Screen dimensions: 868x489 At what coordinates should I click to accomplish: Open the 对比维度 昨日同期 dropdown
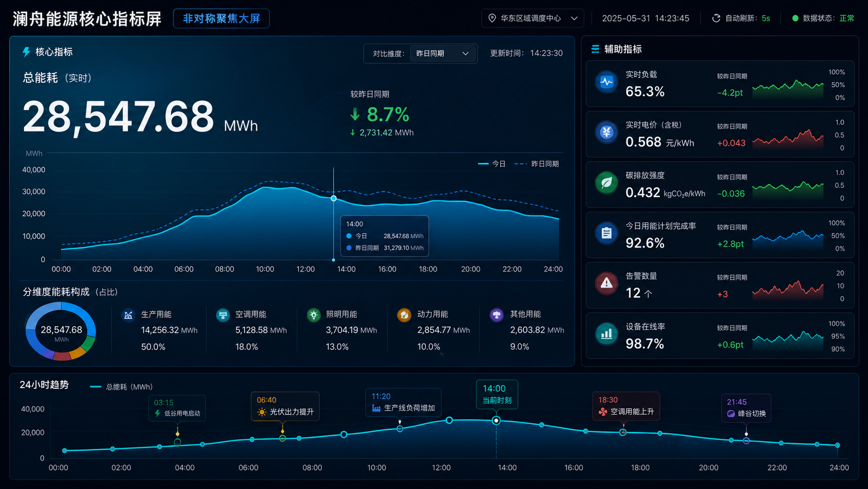(443, 54)
